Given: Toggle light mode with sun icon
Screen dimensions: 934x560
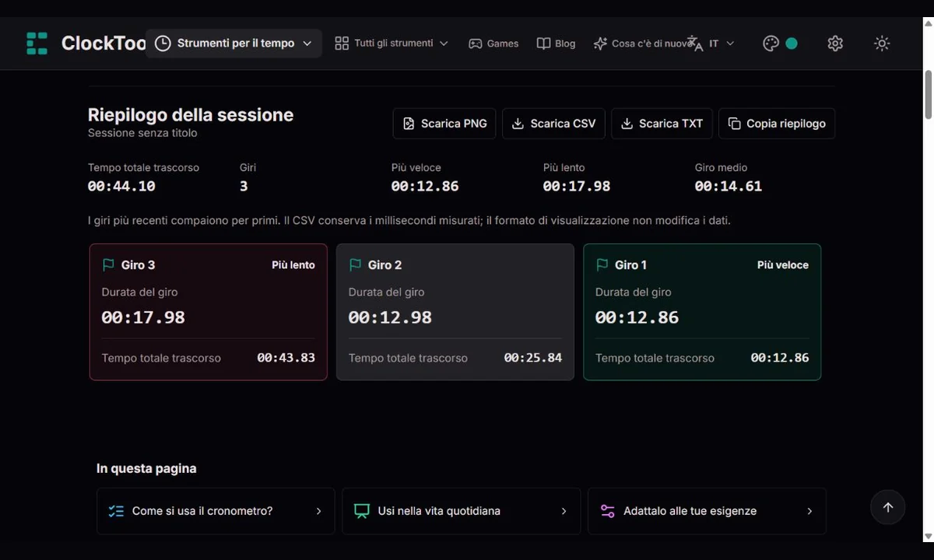Looking at the screenshot, I should 882,44.
